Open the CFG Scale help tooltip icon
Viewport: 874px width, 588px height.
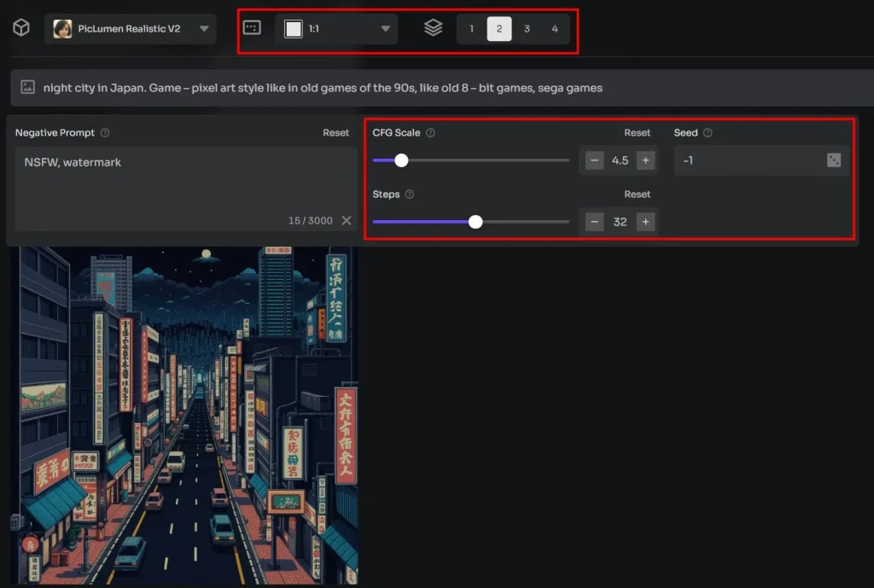[x=431, y=132]
